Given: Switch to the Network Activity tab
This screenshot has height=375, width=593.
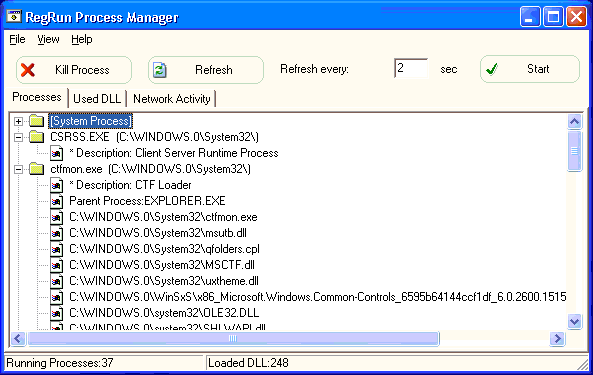Looking at the screenshot, I should pyautogui.click(x=172, y=99).
